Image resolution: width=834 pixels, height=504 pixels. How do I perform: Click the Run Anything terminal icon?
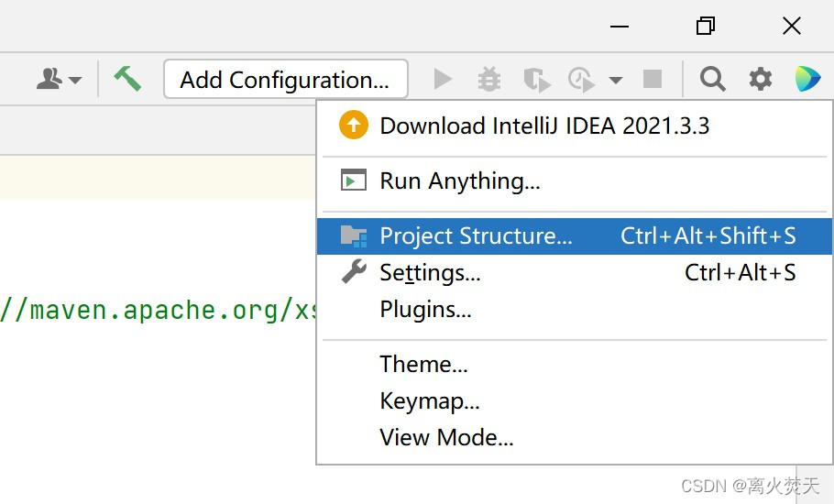coord(353,181)
